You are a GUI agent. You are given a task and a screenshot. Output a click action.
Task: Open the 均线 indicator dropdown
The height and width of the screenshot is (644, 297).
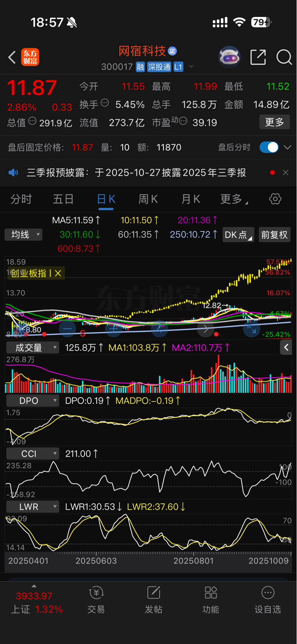point(24,234)
